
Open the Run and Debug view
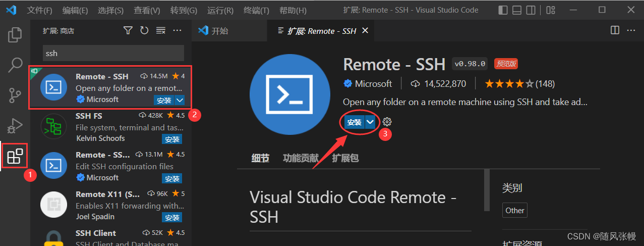pyautogui.click(x=15, y=125)
